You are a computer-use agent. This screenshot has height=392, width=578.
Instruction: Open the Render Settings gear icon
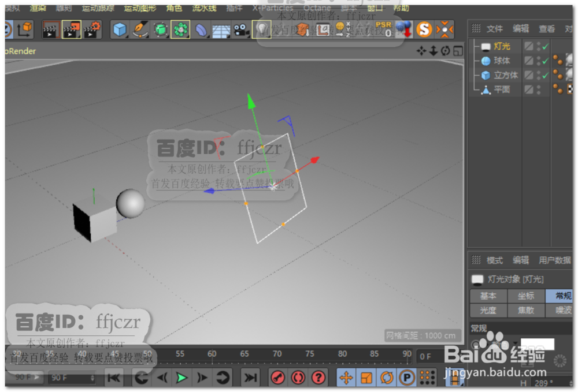(88, 29)
